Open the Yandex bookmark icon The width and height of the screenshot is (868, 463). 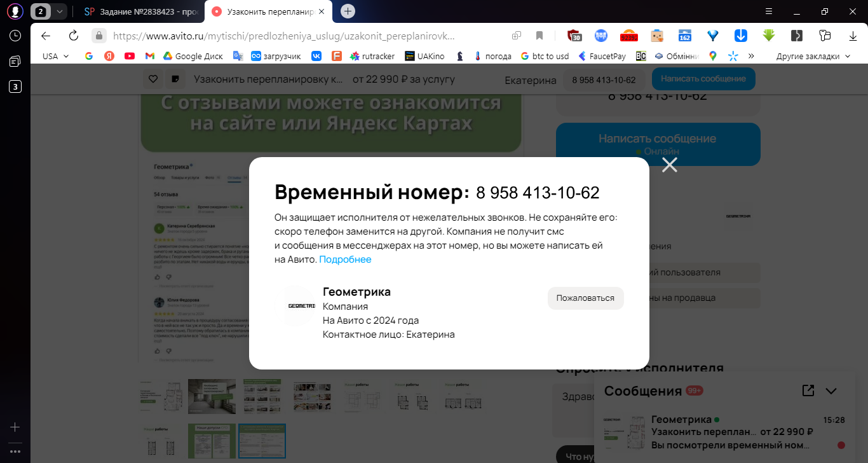pos(109,56)
